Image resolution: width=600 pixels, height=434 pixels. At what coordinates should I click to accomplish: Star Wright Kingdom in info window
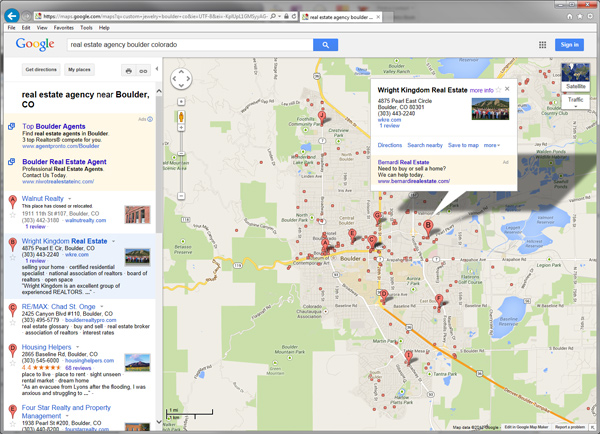(x=498, y=90)
